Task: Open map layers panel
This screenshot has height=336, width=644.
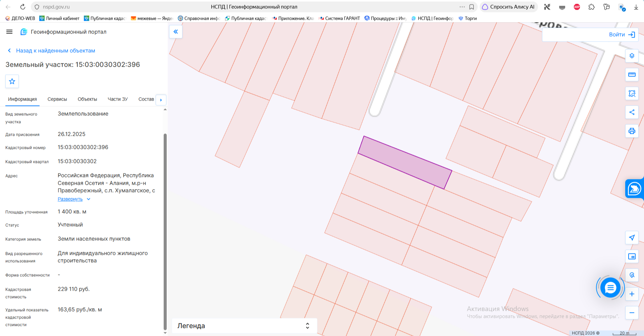Action: [x=632, y=56]
